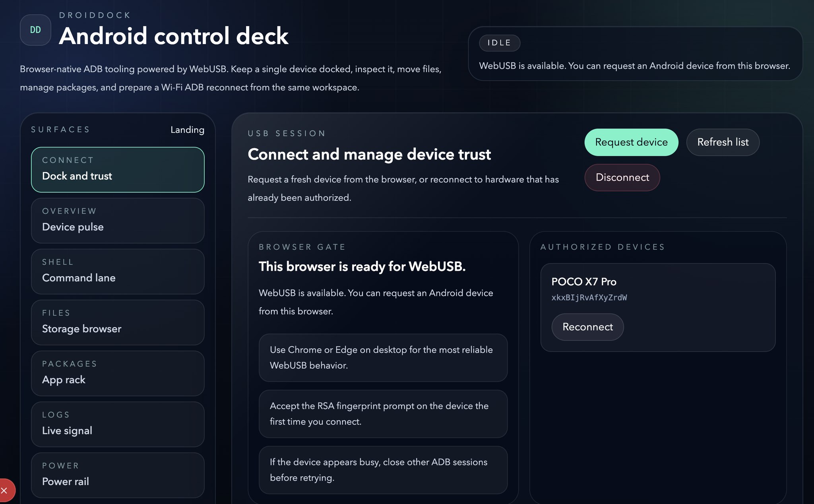Screen dimensions: 814x504
Task: Click the Browser Gate label
Action: (302, 247)
